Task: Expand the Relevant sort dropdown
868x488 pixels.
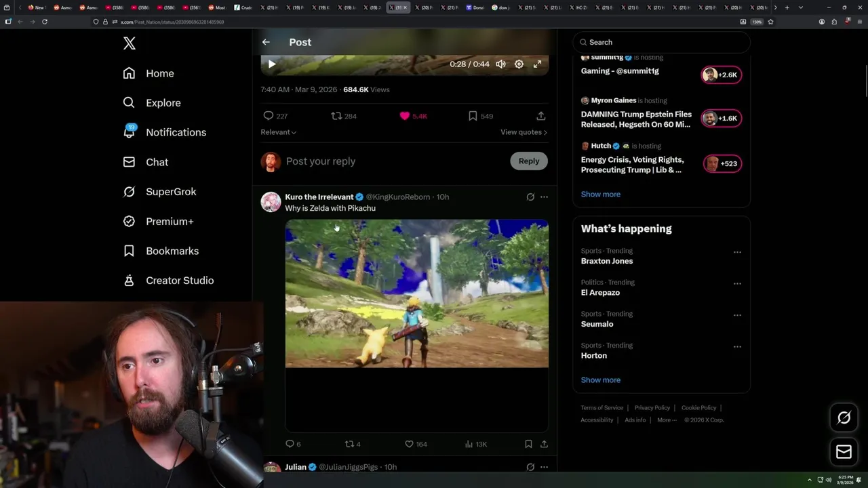Action: pyautogui.click(x=278, y=132)
